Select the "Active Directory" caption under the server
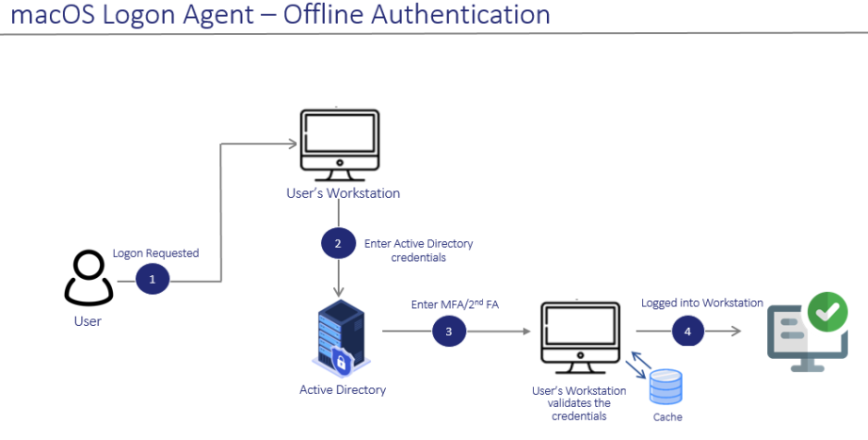The width and height of the screenshot is (868, 440). 342,390
